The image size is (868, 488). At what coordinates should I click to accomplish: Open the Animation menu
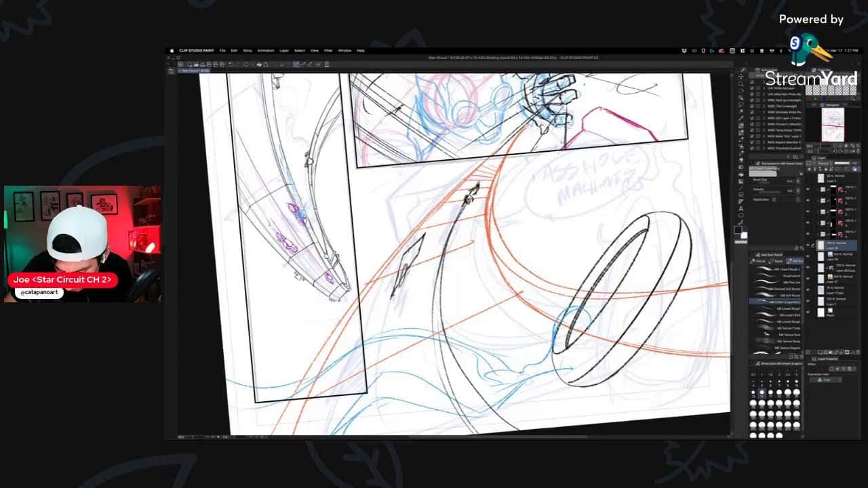coord(266,50)
